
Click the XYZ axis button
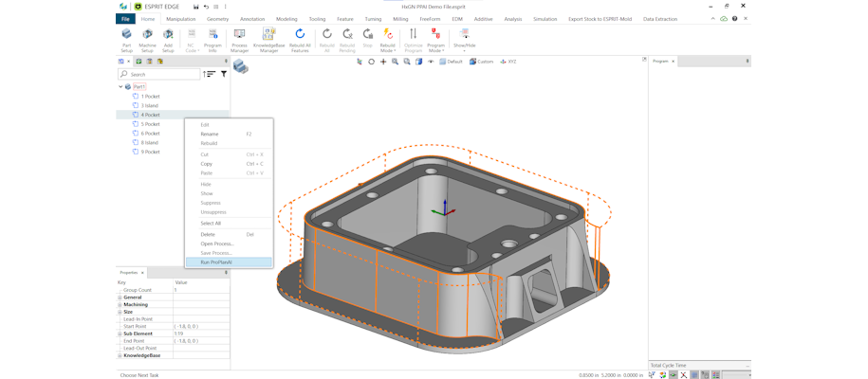(508, 62)
